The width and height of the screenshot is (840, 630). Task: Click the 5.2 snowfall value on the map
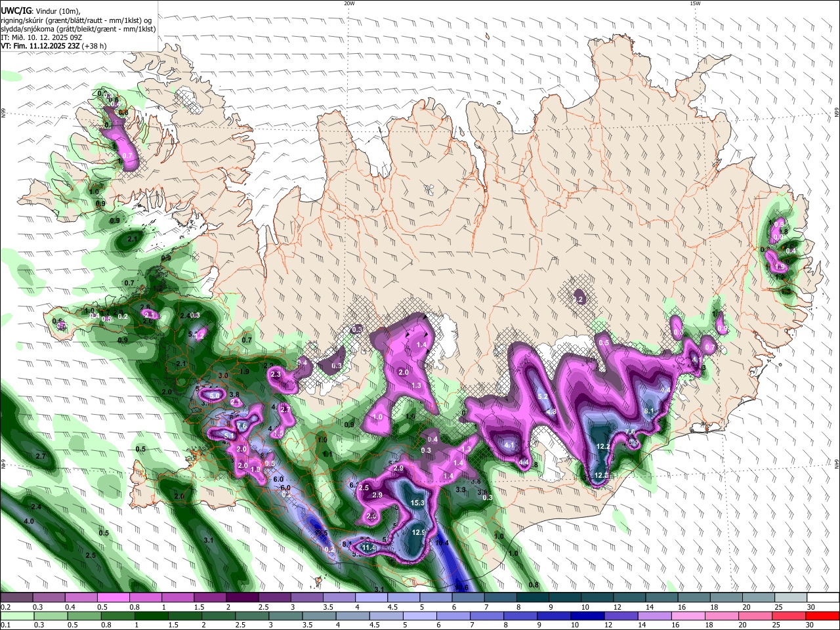click(543, 397)
